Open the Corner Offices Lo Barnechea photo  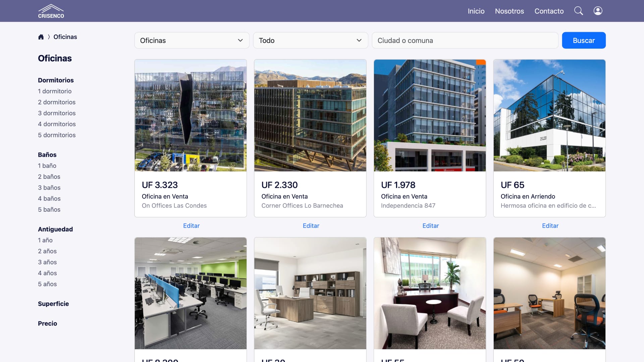pos(310,115)
